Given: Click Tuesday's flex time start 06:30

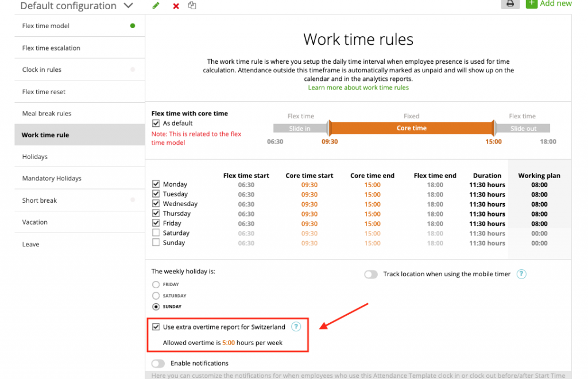Looking at the screenshot, I should click(x=246, y=195).
